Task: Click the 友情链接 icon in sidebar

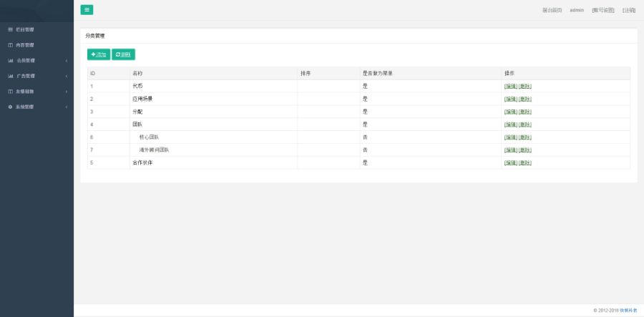Action: click(x=10, y=91)
